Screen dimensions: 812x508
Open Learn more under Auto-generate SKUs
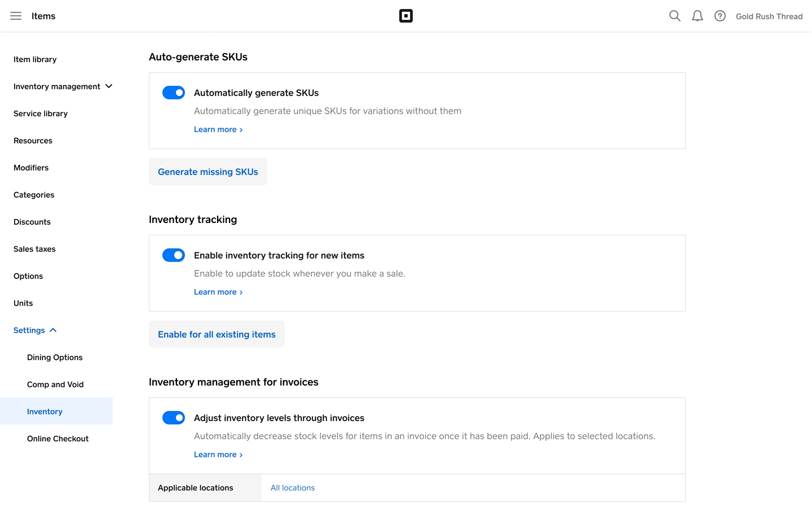pos(218,129)
